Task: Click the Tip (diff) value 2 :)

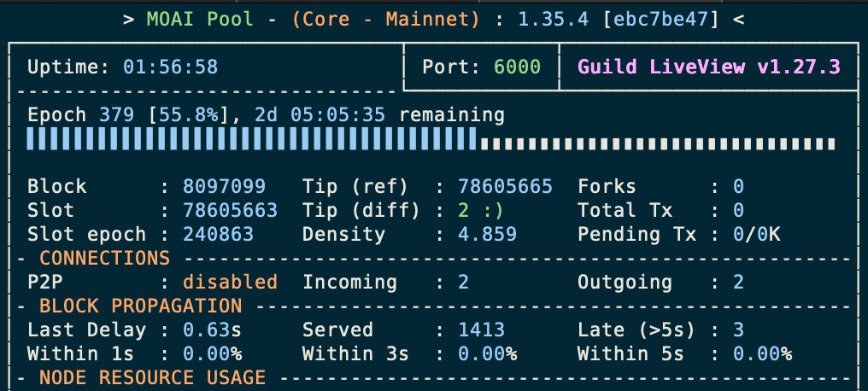Action: tap(481, 210)
